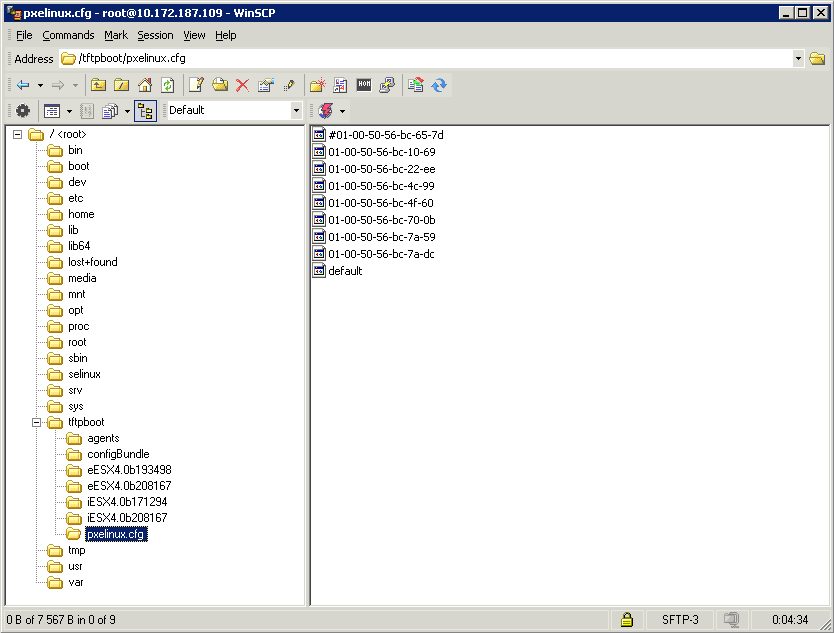Select the selinux folder in tree
This screenshot has height=633, width=834.
coord(84,374)
